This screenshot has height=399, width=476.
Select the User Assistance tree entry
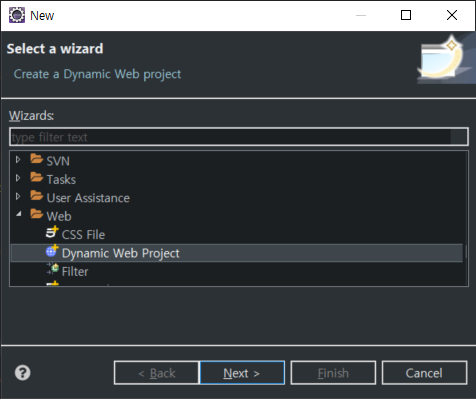pyautogui.click(x=88, y=198)
